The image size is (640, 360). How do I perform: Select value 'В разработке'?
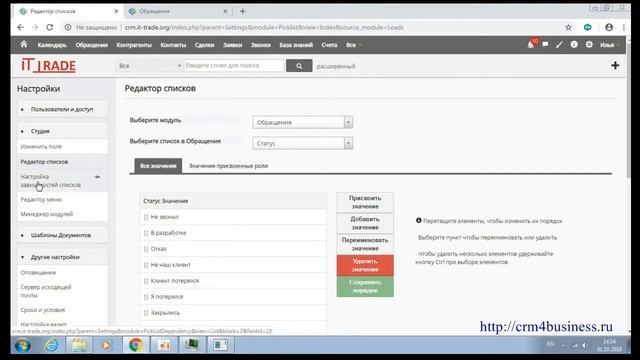pyautogui.click(x=233, y=233)
